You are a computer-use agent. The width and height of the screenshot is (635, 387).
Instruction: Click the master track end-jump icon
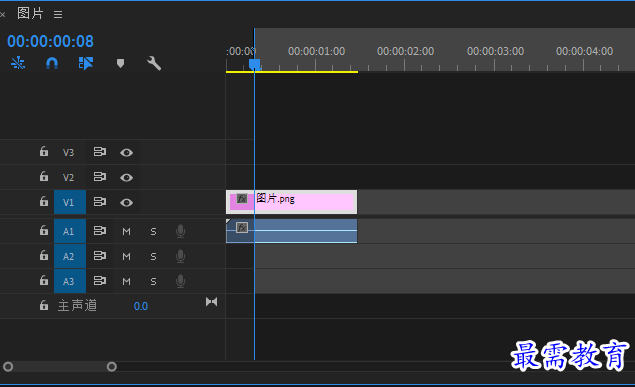[211, 302]
